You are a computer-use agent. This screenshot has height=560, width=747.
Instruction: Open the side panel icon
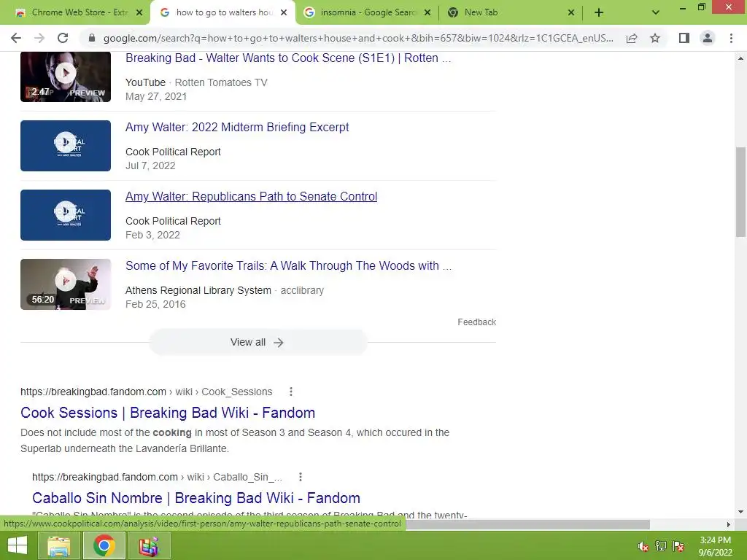[684, 38]
